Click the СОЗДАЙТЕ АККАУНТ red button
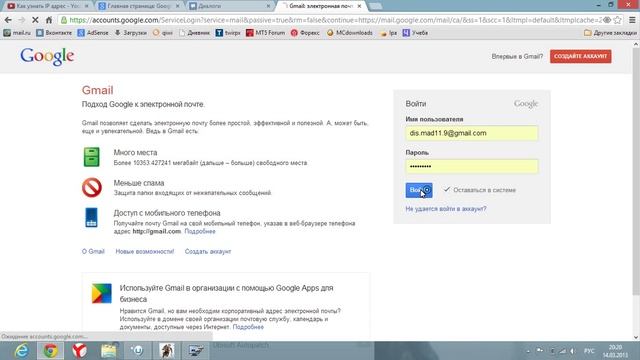Screen dimensions: 640x360 click(x=580, y=56)
